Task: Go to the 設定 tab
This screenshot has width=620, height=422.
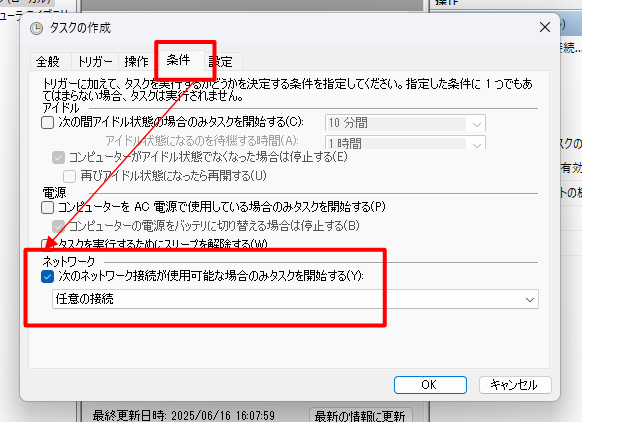Action: [x=221, y=61]
